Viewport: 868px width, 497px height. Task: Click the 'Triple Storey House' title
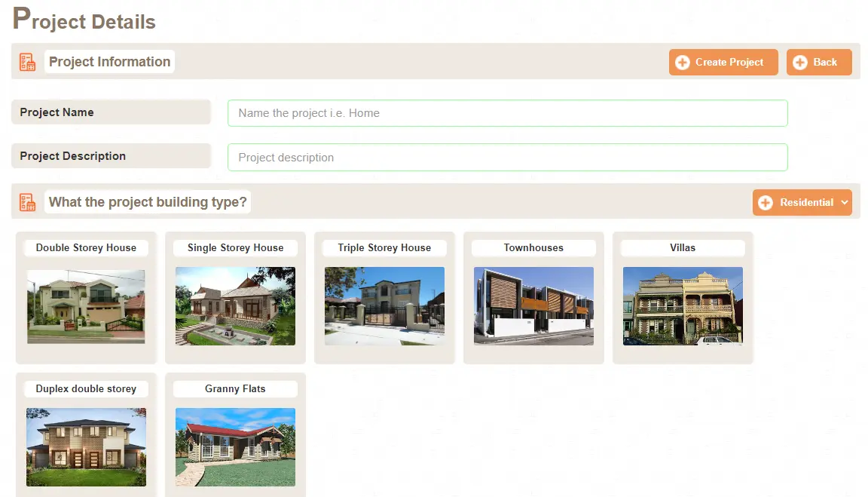[x=384, y=247]
